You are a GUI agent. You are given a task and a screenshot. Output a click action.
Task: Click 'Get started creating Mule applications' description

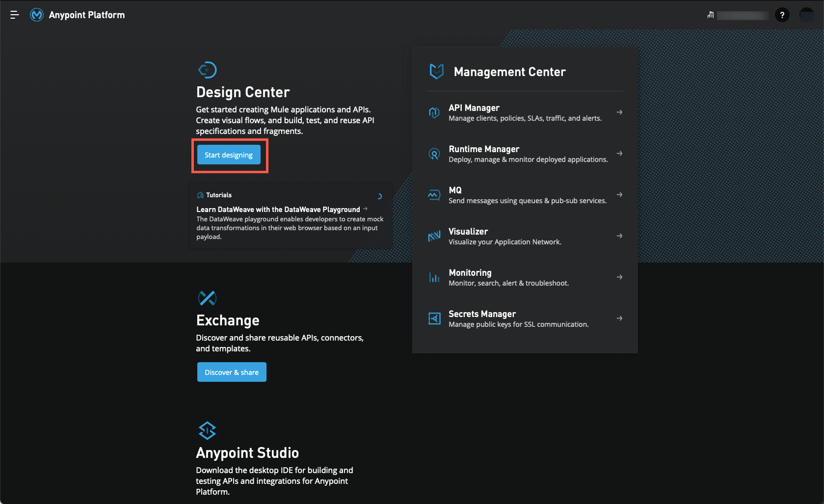click(x=285, y=120)
